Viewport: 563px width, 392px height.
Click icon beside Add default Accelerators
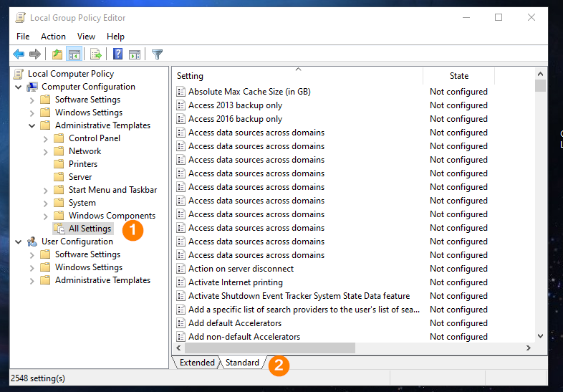(x=181, y=323)
